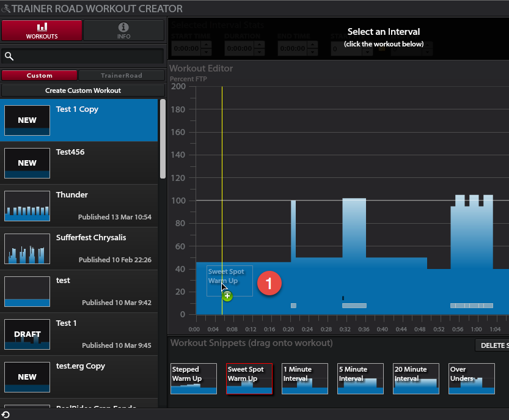Click the Duration time field
509x420 pixels.
point(240,49)
